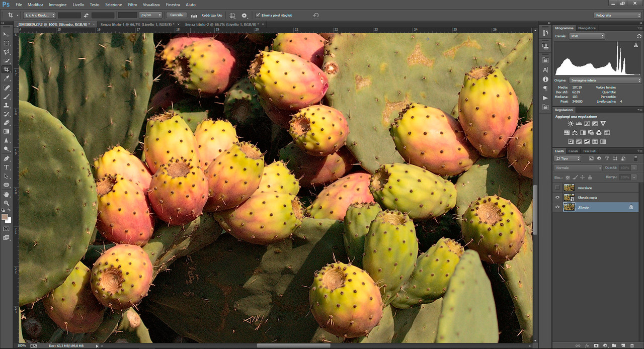Hide the Sfondo layer

click(x=557, y=207)
